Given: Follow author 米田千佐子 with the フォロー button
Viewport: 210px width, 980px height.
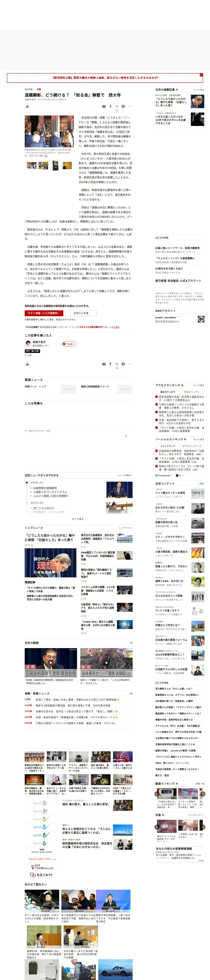Looking at the screenshot, I should (x=69, y=344).
